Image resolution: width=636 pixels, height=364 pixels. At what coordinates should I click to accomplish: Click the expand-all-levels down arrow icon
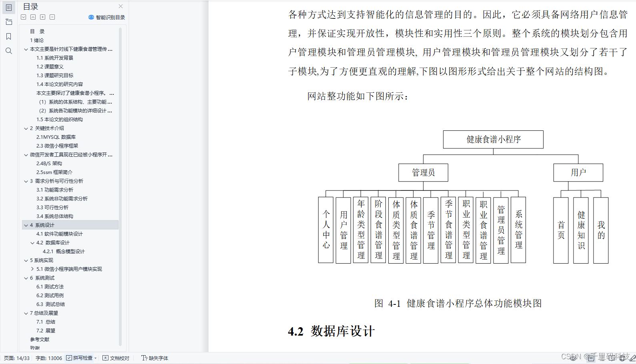pos(24,17)
